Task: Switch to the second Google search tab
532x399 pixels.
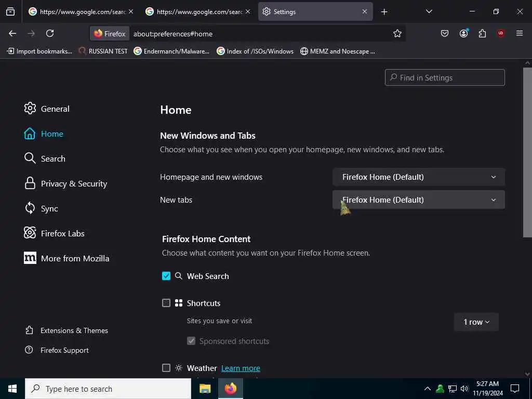Action: pyautogui.click(x=198, y=11)
